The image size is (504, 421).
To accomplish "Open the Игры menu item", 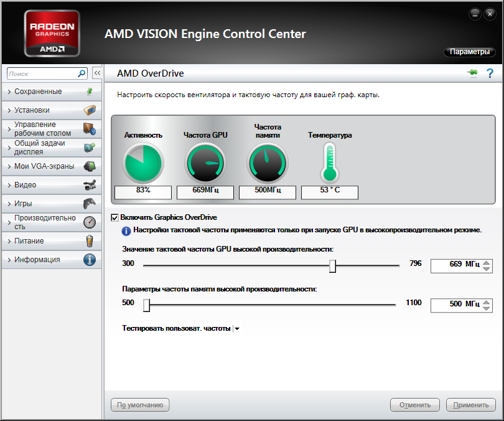I will point(52,204).
